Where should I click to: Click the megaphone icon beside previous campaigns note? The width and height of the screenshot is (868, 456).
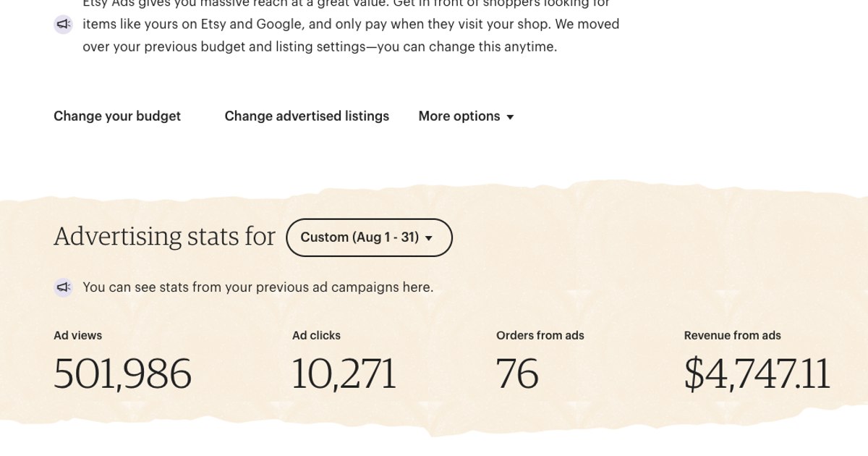[64, 287]
